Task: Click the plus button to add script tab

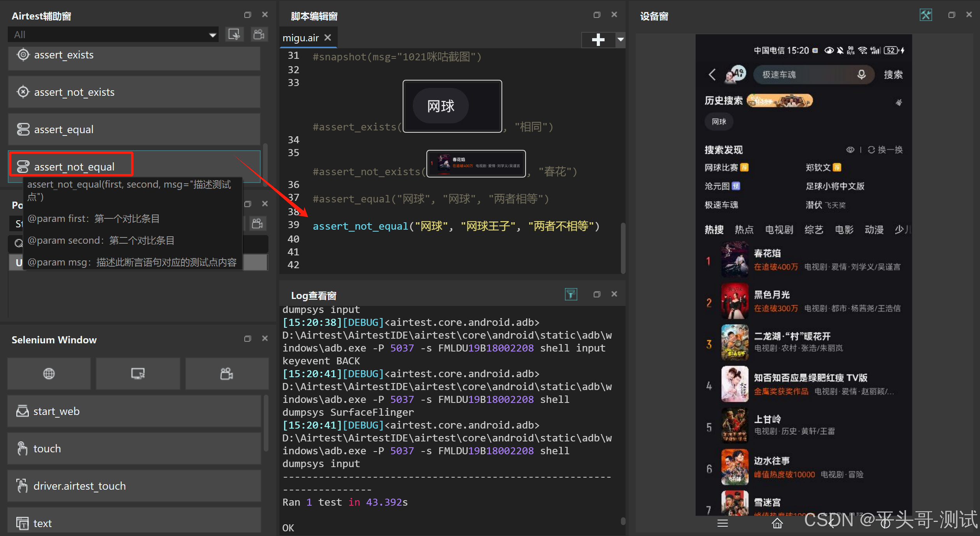Action: click(598, 39)
